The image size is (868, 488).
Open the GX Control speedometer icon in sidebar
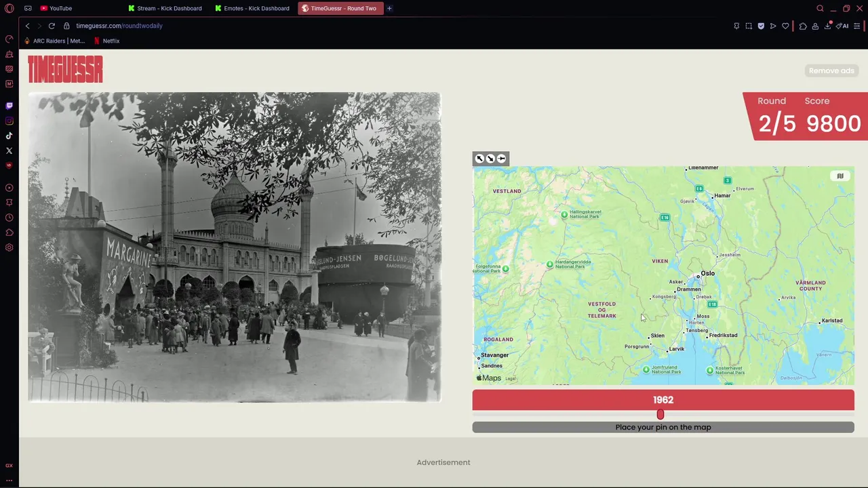click(9, 39)
